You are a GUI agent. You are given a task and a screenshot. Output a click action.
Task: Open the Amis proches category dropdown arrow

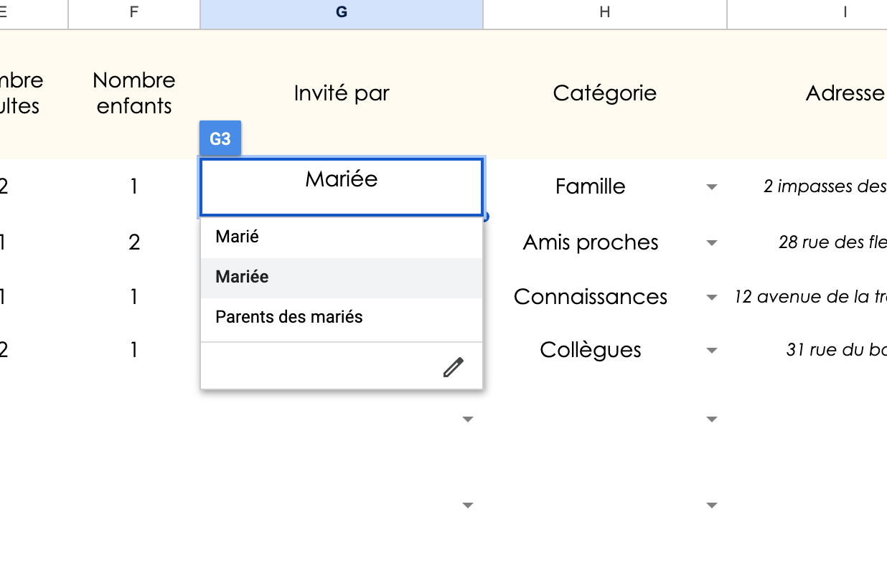click(x=711, y=242)
